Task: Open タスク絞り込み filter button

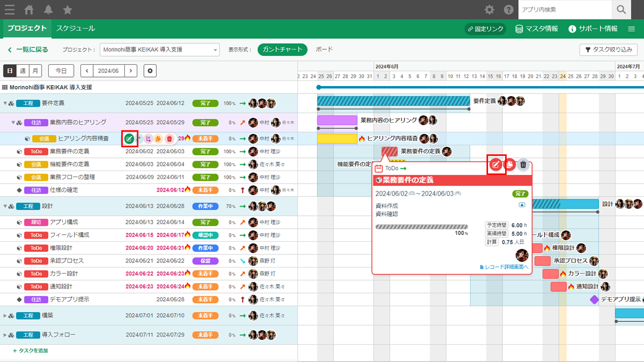Action: click(x=608, y=49)
